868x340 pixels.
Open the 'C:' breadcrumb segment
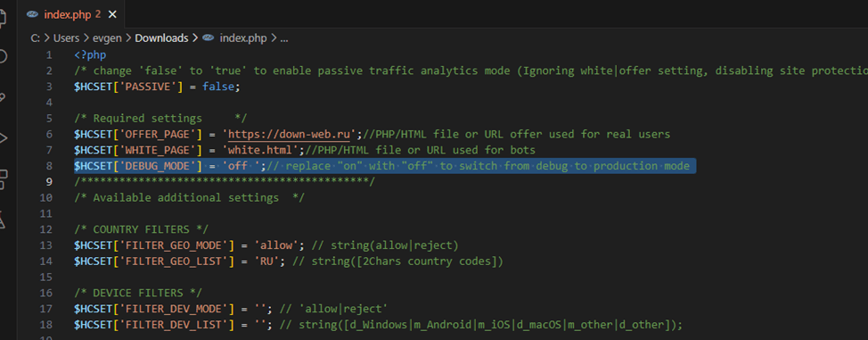[36, 38]
